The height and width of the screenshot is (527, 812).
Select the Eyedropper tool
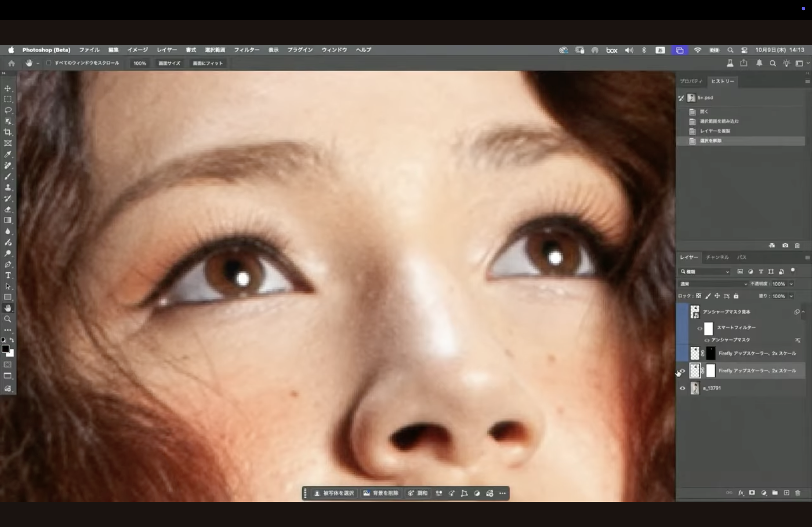point(8,154)
